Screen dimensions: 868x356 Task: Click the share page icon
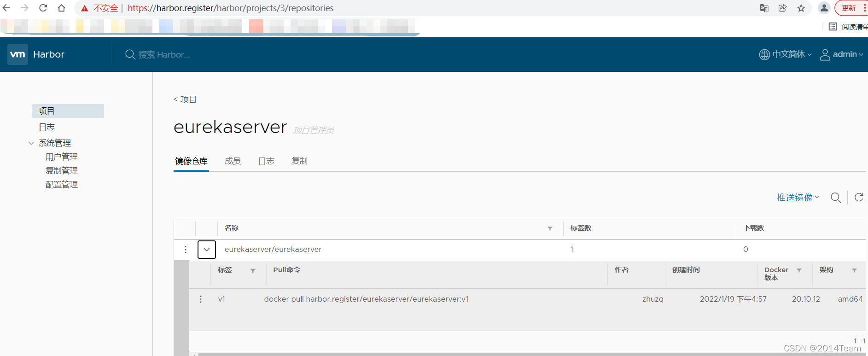coord(783,8)
